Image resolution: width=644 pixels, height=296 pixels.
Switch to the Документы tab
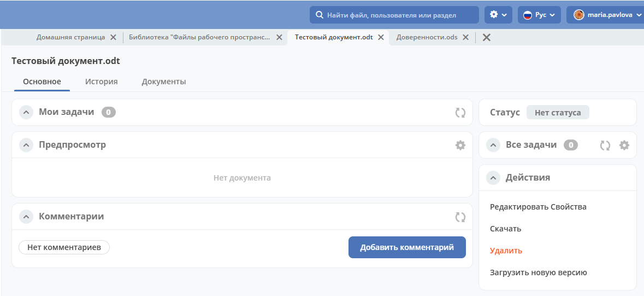[x=163, y=82]
